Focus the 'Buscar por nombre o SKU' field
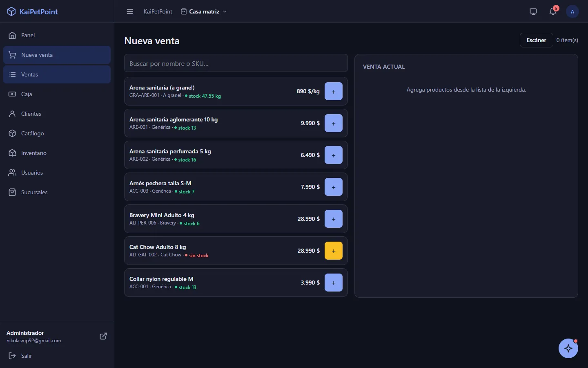588x368 pixels. point(236,63)
